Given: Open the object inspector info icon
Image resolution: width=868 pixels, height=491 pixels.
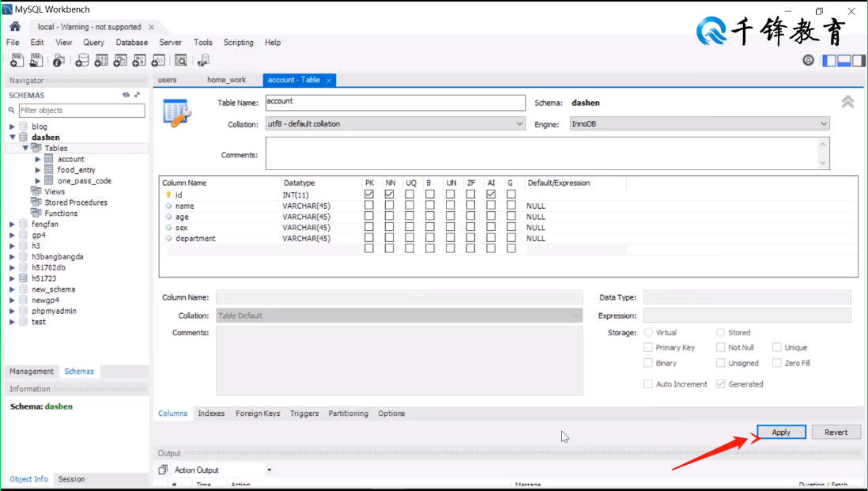Looking at the screenshot, I should click(x=58, y=60).
